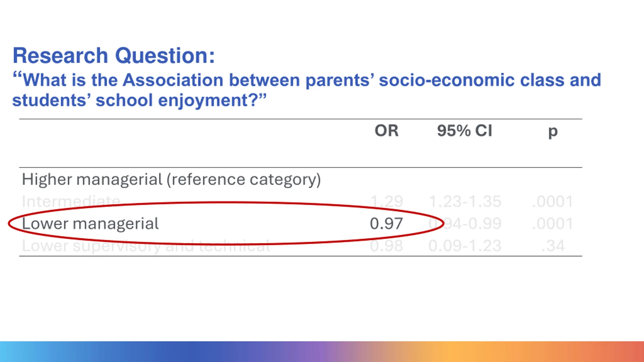Click the red ellipse highlight outline
This screenshot has width=644, height=362.
(x=226, y=202)
